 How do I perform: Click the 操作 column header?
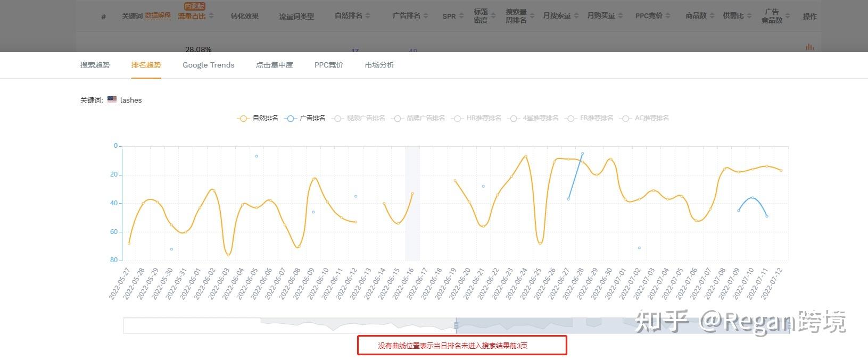pyautogui.click(x=810, y=16)
